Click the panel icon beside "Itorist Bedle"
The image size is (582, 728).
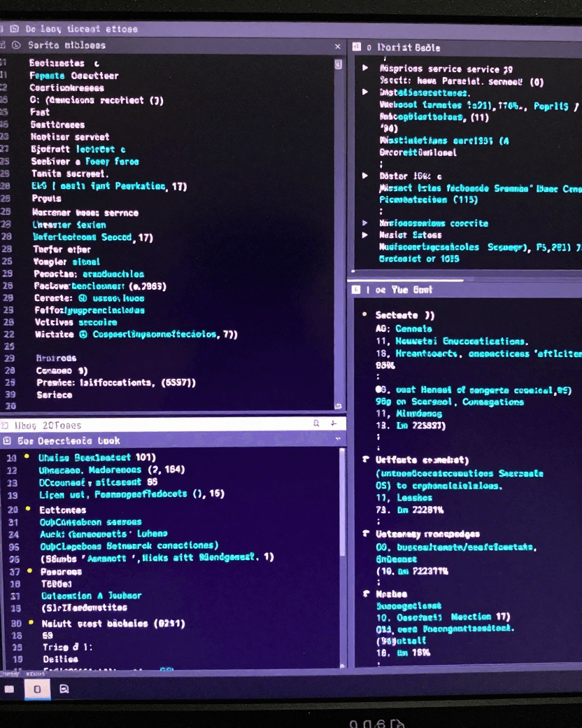tap(357, 46)
